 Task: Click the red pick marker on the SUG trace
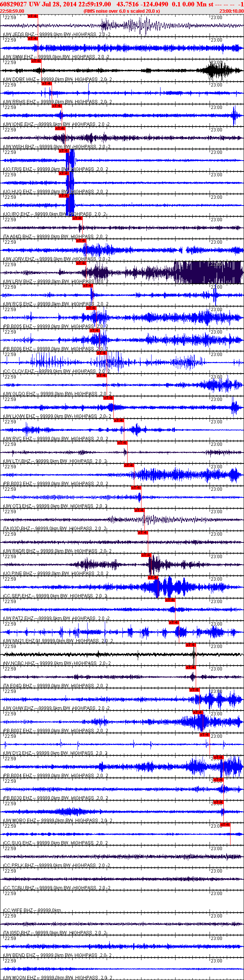click(225, 824)
